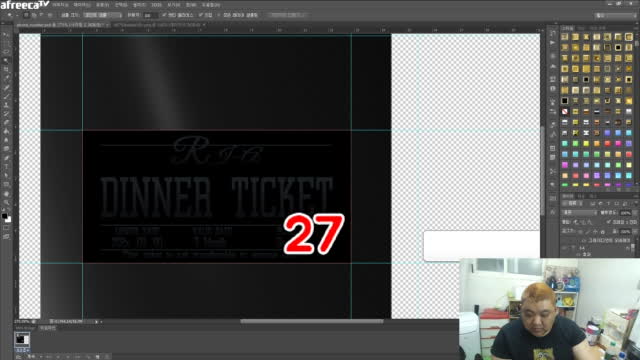
Task: Toggle the first checkbox in the options bar
Action: (164, 15)
